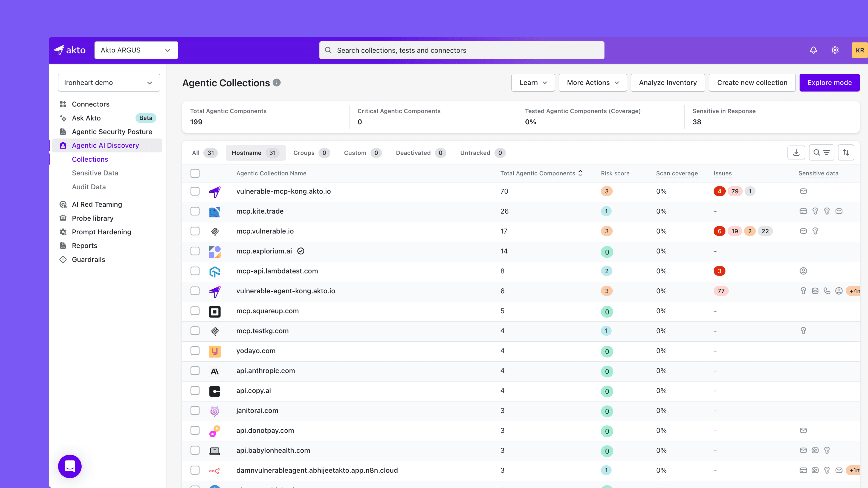Click the Explore mode button
The height and width of the screenshot is (488, 868).
(829, 83)
